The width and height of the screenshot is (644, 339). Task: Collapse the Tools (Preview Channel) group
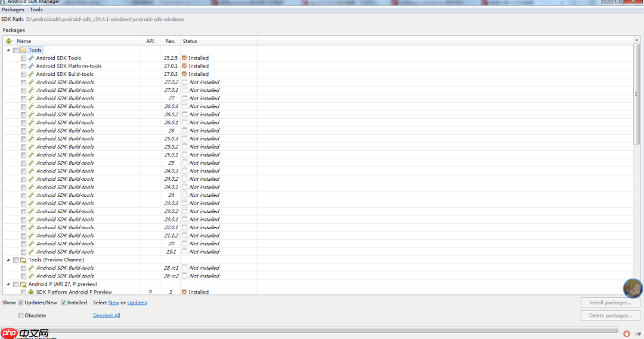(8, 260)
